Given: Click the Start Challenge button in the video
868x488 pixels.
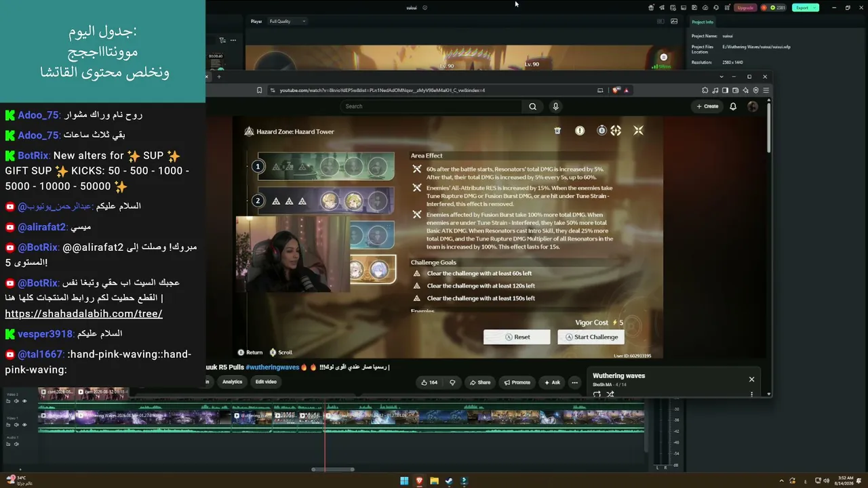Looking at the screenshot, I should pyautogui.click(x=591, y=337).
